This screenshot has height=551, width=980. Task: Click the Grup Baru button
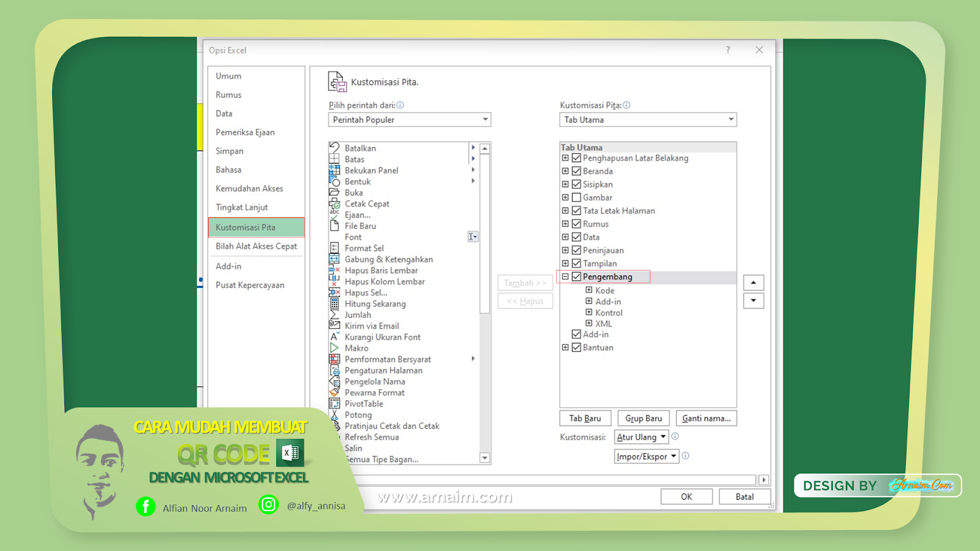(x=644, y=418)
